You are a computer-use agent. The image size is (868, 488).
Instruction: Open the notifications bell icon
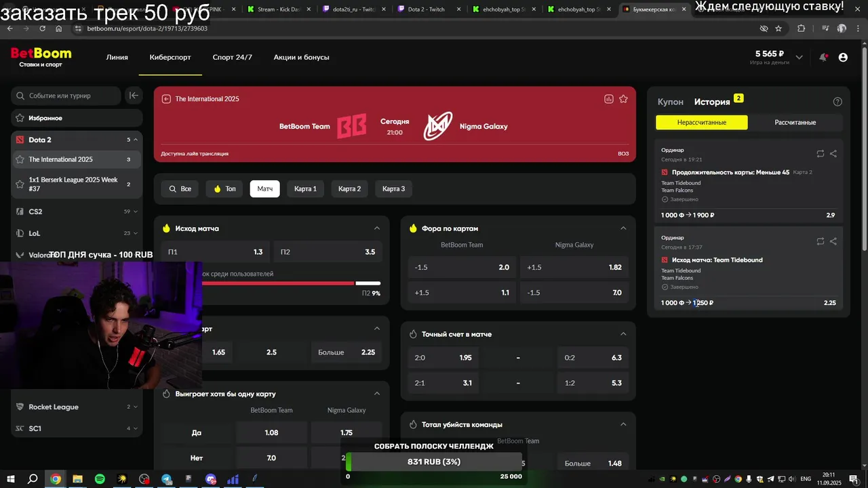(x=823, y=58)
